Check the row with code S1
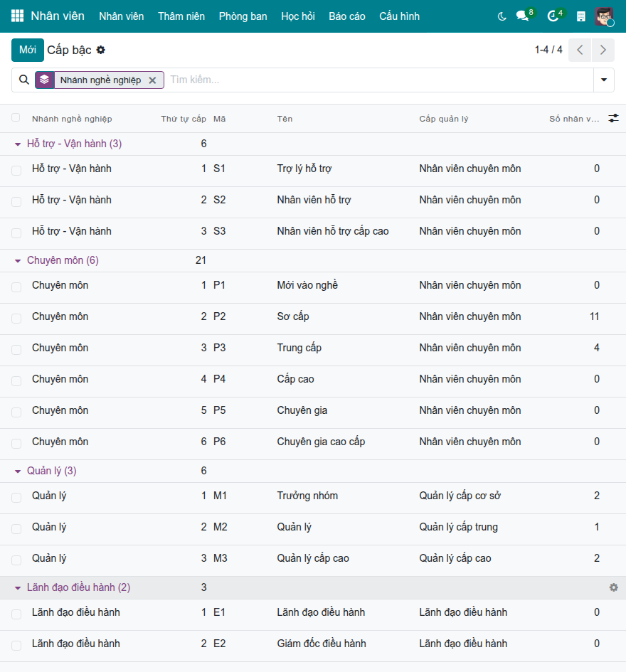Viewport: 626px width, 672px height. click(16, 171)
